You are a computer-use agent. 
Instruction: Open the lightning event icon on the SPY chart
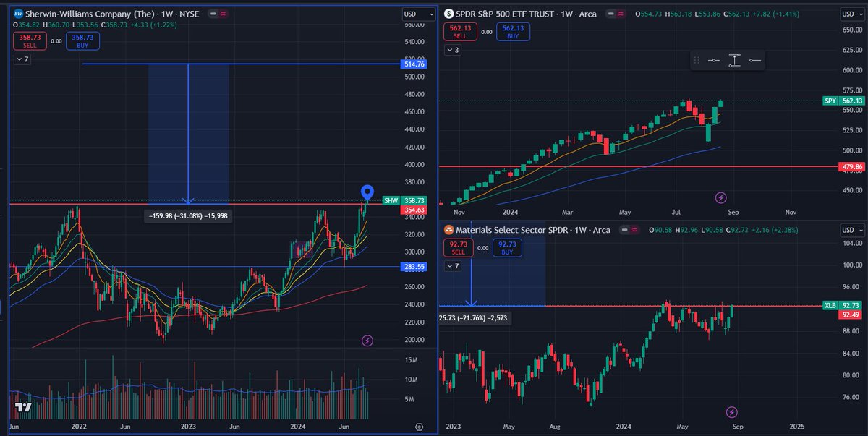tap(720, 197)
